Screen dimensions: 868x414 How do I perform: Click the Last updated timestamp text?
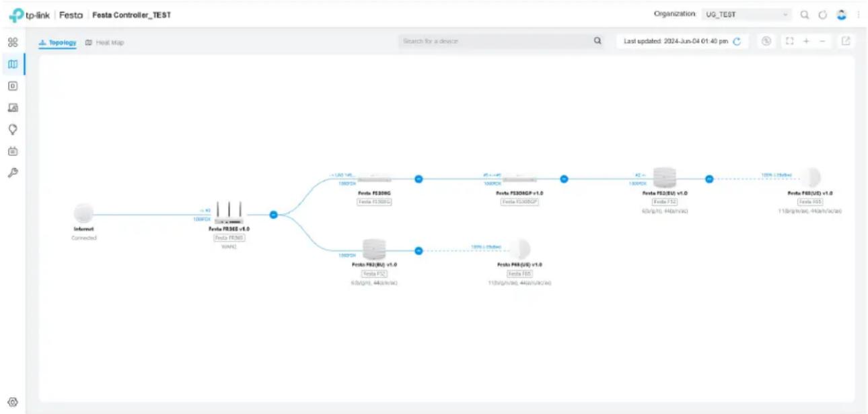pyautogui.click(x=676, y=42)
